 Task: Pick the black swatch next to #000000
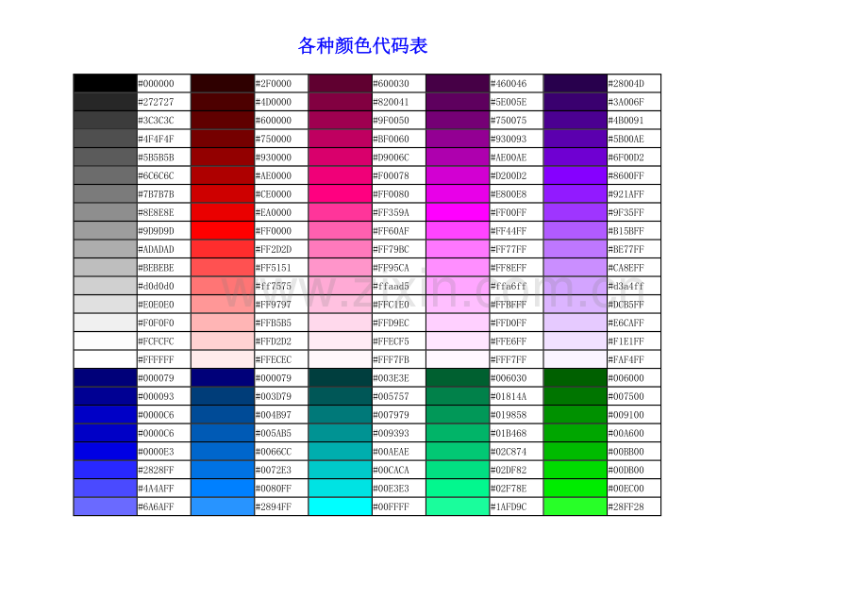click(105, 83)
